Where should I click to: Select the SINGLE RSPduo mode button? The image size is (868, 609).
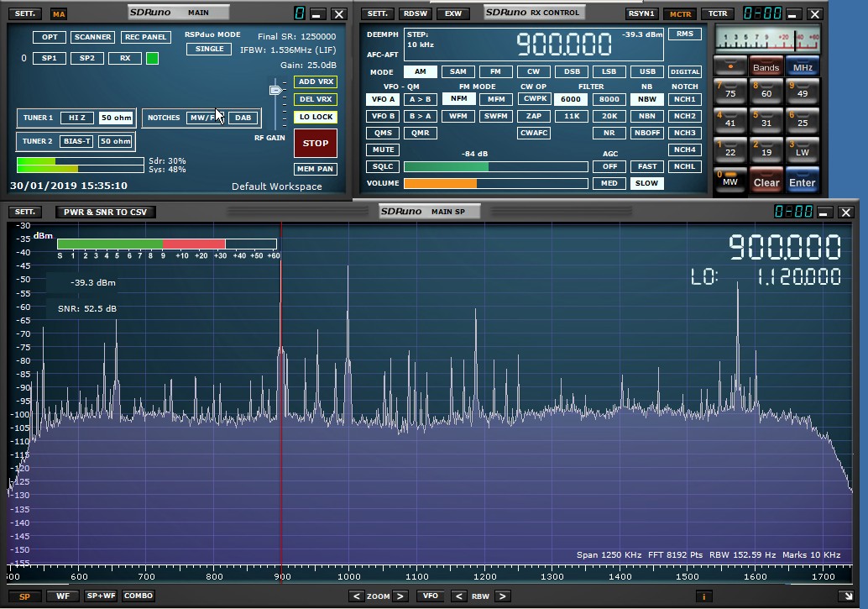(209, 49)
